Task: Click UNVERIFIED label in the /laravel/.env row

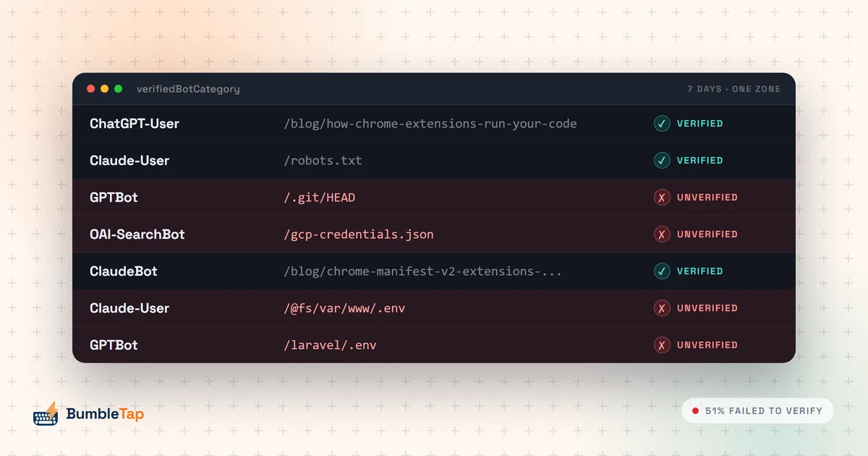Action: 707,345
